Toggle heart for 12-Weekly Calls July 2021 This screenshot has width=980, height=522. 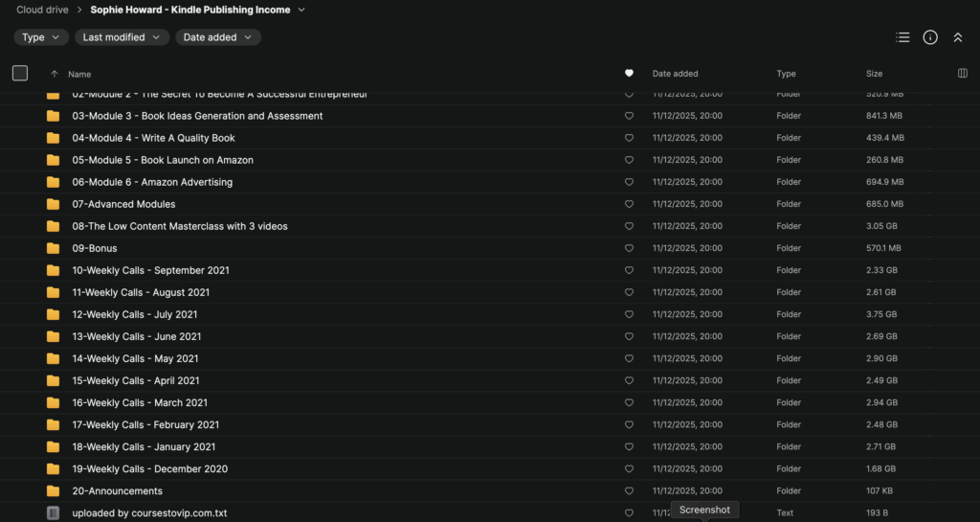tap(629, 314)
